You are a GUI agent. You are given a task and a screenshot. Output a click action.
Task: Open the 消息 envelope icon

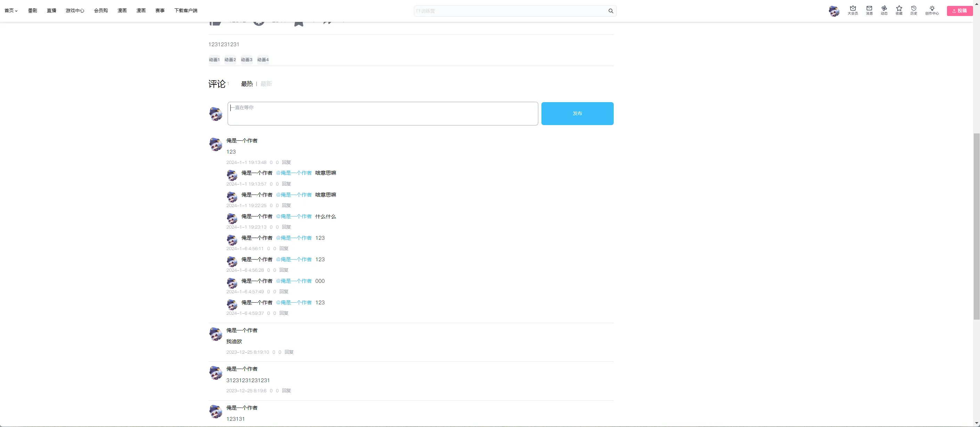tap(869, 10)
